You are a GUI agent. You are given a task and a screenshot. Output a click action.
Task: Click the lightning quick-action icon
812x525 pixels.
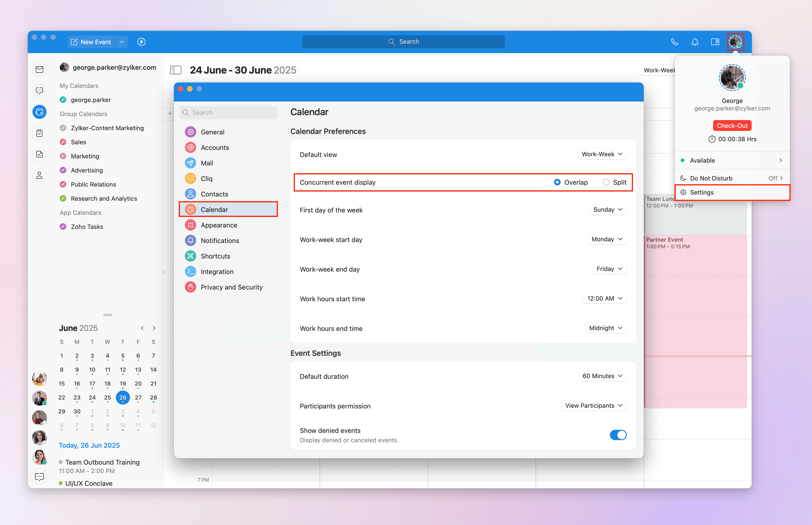point(141,42)
